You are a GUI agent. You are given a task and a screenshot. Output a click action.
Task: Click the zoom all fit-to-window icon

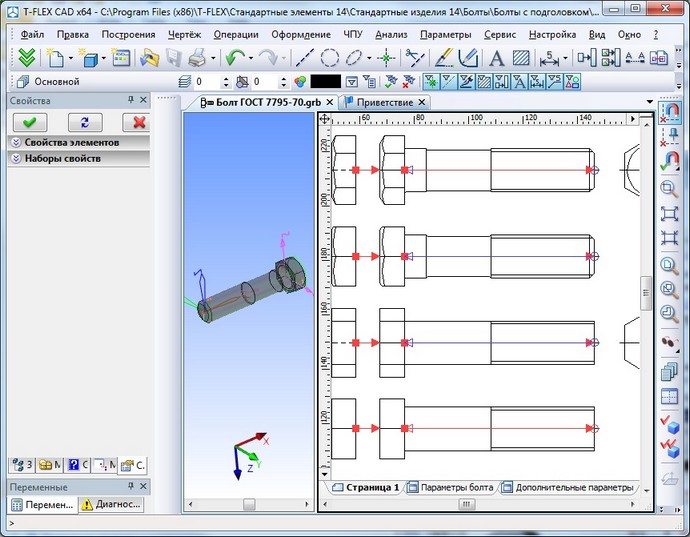pos(669,214)
